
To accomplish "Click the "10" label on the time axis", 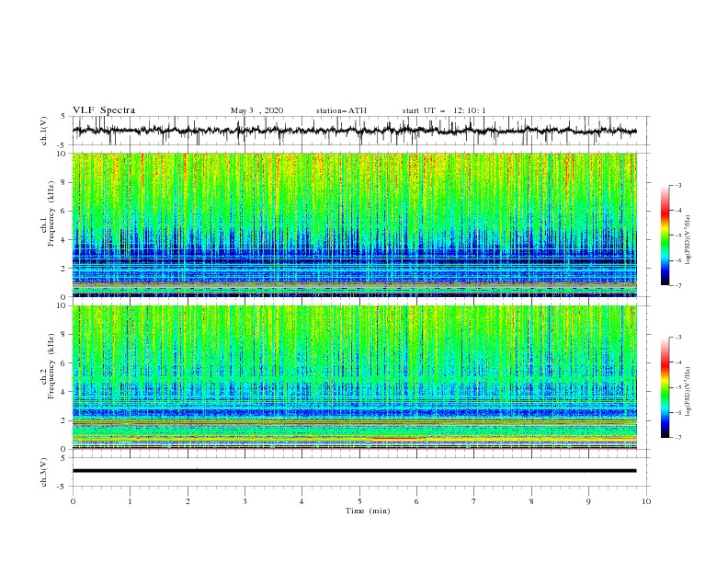I will pos(646,501).
